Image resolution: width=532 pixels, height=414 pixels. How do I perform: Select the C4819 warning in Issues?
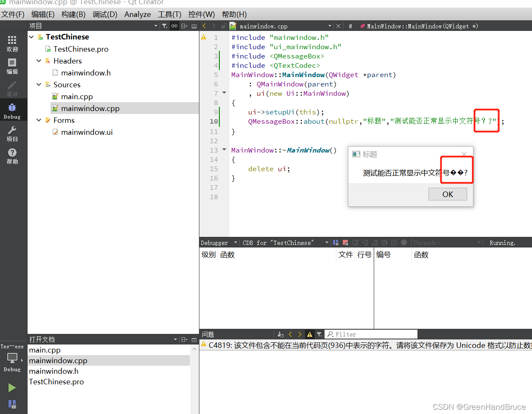(366, 345)
